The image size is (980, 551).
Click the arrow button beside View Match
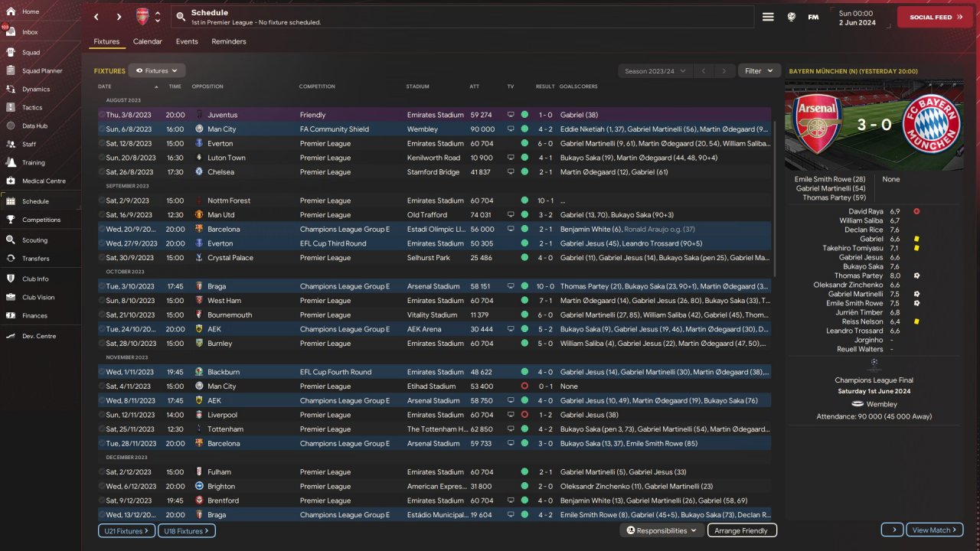(x=892, y=530)
